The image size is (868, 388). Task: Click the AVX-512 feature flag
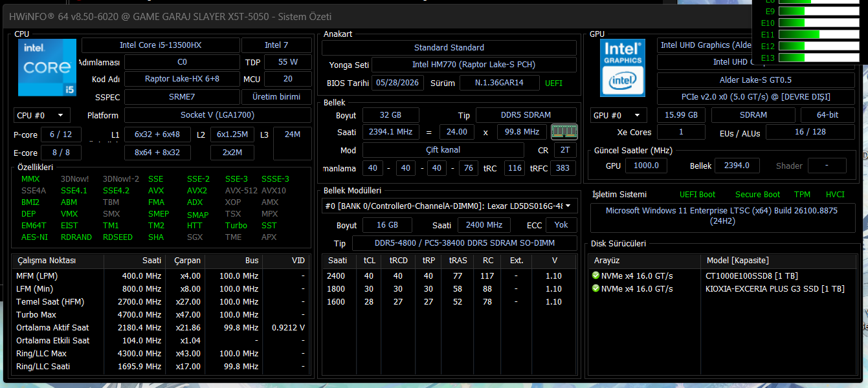(x=240, y=191)
